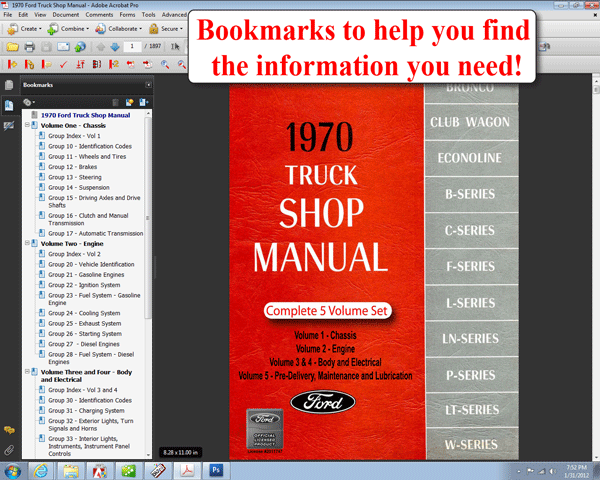Select 1970 Ford Truck Shop Manual bookmark
The height and width of the screenshot is (480, 600).
pyautogui.click(x=85, y=115)
